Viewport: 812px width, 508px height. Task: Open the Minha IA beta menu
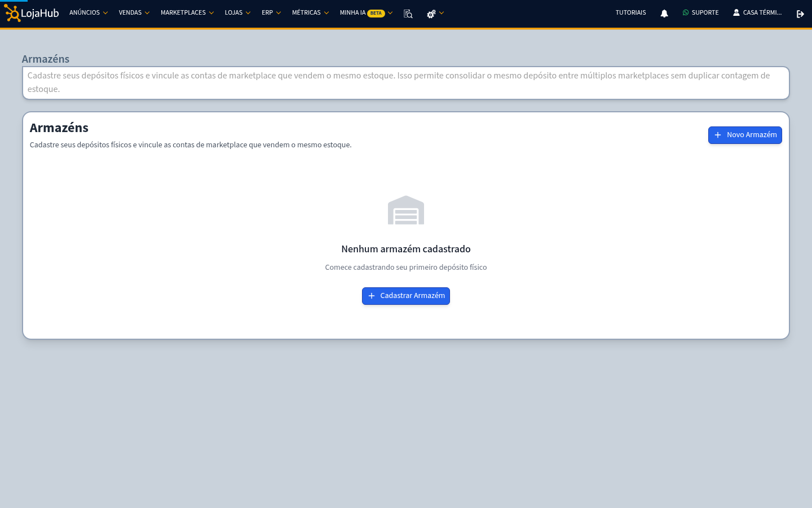tap(366, 13)
